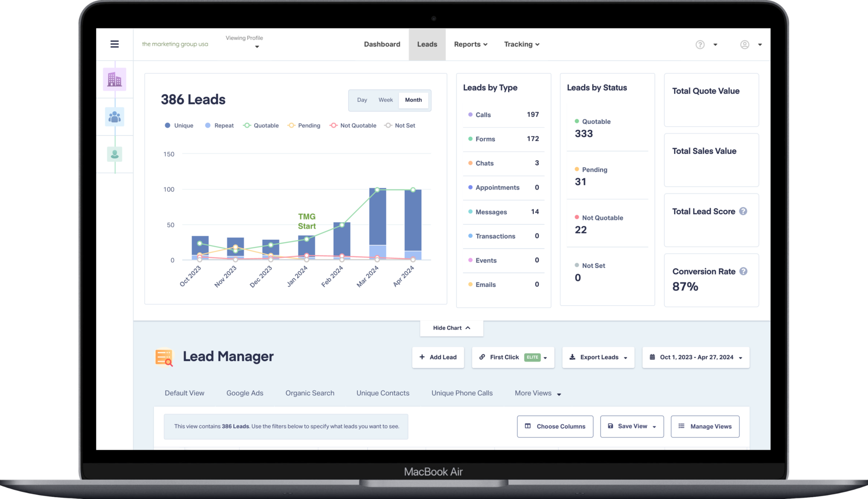Click the Hide Chart button
The width and height of the screenshot is (868, 499).
coord(450,328)
